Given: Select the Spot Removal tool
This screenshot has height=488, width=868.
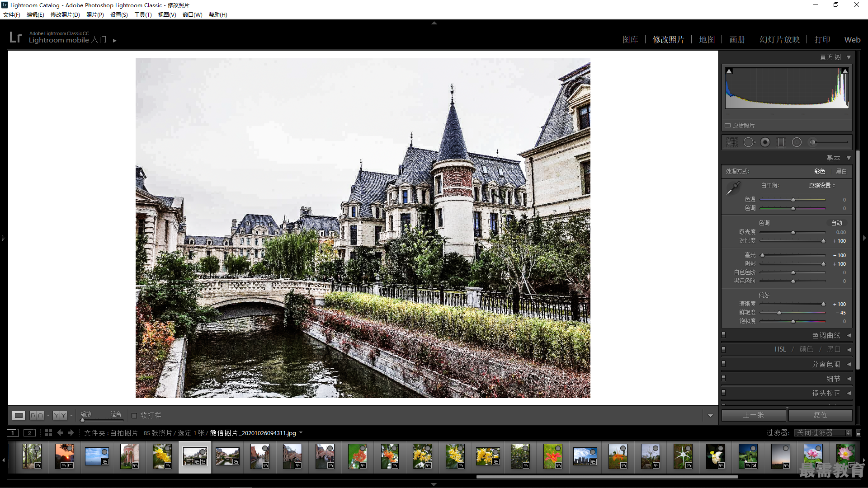Looking at the screenshot, I should [749, 142].
